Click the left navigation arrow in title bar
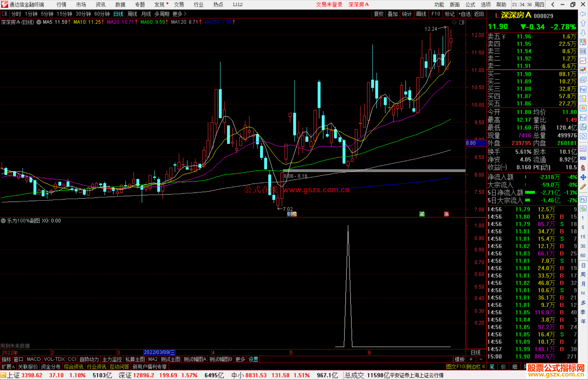This screenshot has height=380, width=588. [x=553, y=4]
